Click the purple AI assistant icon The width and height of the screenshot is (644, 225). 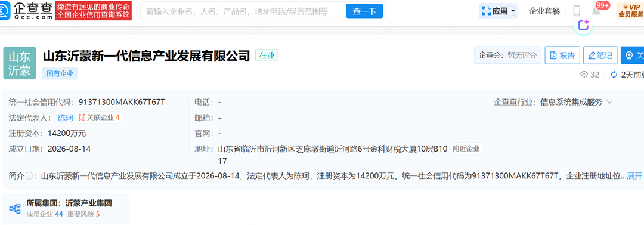click(x=583, y=26)
